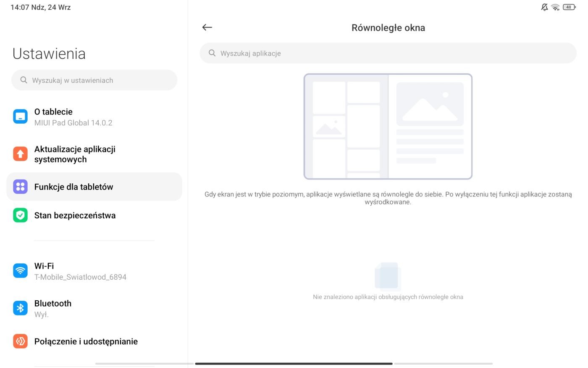588x368 pixels.
Task: Click the Połączenie i udostępnianie orange icon
Action: [x=20, y=341]
